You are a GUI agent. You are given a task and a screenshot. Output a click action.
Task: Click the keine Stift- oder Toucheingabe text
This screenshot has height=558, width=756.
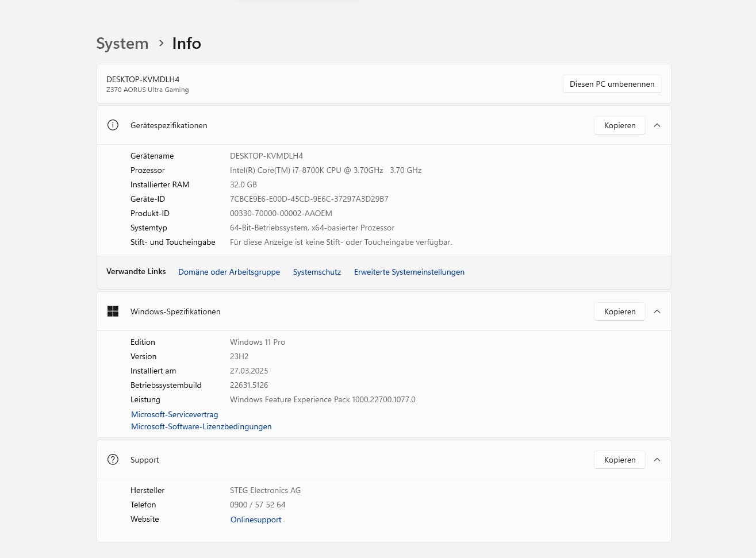341,242
